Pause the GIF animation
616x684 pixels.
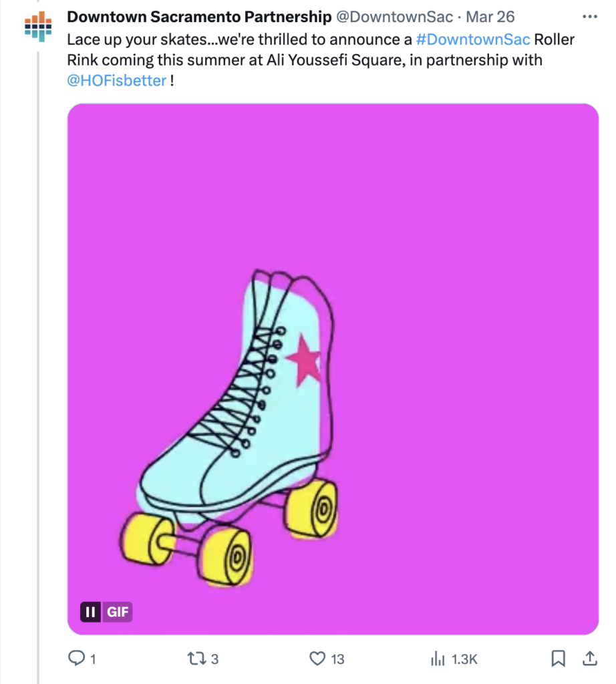tap(90, 612)
